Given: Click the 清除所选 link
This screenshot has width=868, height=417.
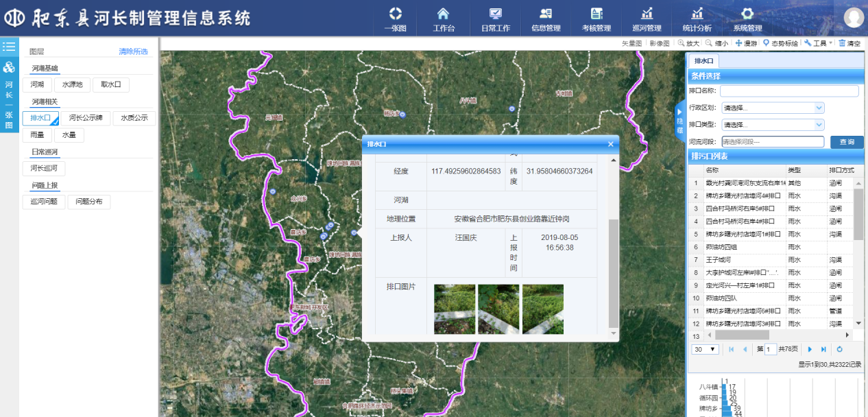Looking at the screenshot, I should click(x=133, y=51).
